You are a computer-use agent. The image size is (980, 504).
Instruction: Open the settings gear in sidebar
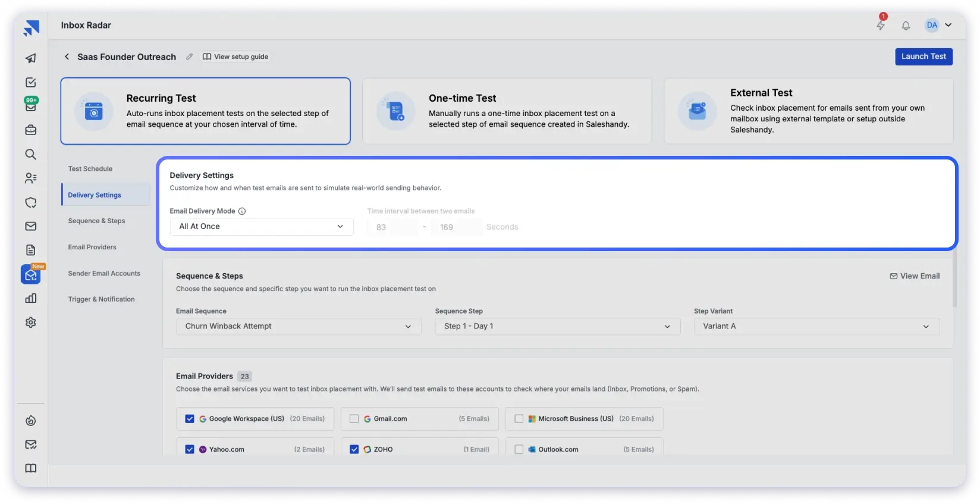pos(31,323)
